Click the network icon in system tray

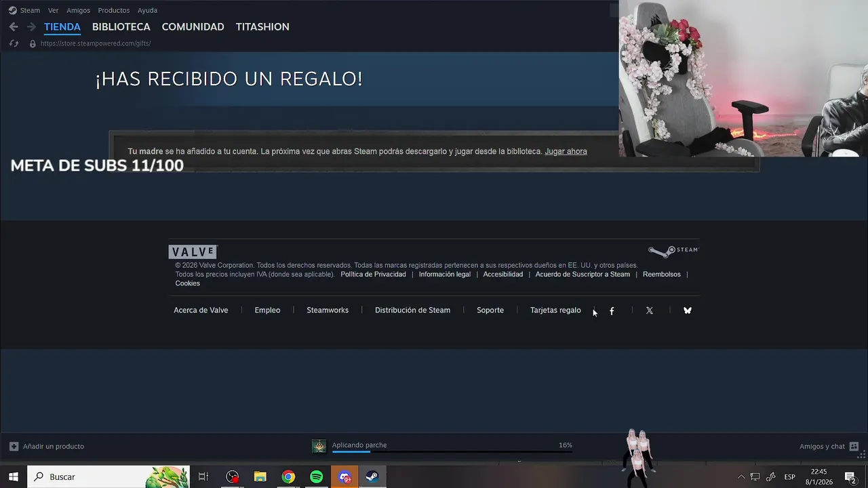point(755,477)
